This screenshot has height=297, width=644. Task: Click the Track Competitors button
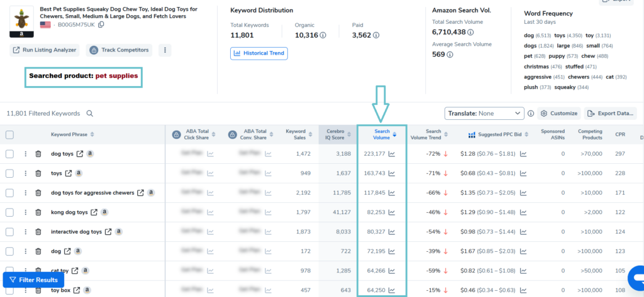[119, 50]
